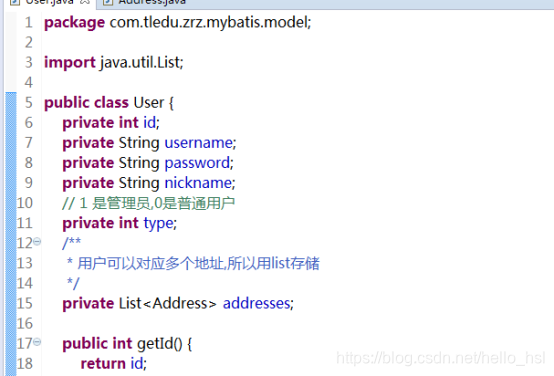This screenshot has height=376, width=554.
Task: Click the 'return' keyword on line 18
Action: pyautogui.click(x=103, y=364)
